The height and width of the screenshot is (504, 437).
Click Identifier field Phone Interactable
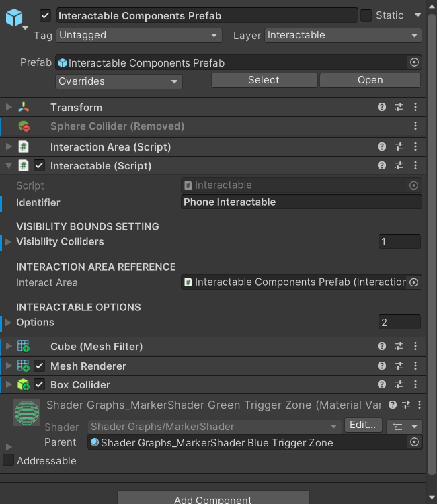tap(301, 202)
